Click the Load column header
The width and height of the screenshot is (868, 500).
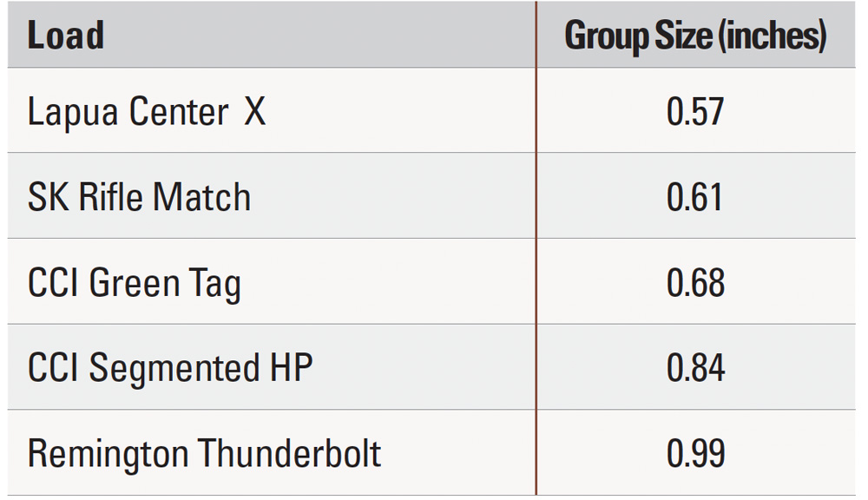(66, 36)
